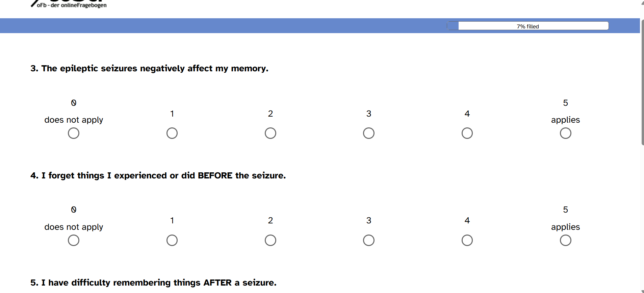Image resolution: width=644 pixels, height=293 pixels.
Task: Click the 'applies' label in question 4
Action: point(565,227)
